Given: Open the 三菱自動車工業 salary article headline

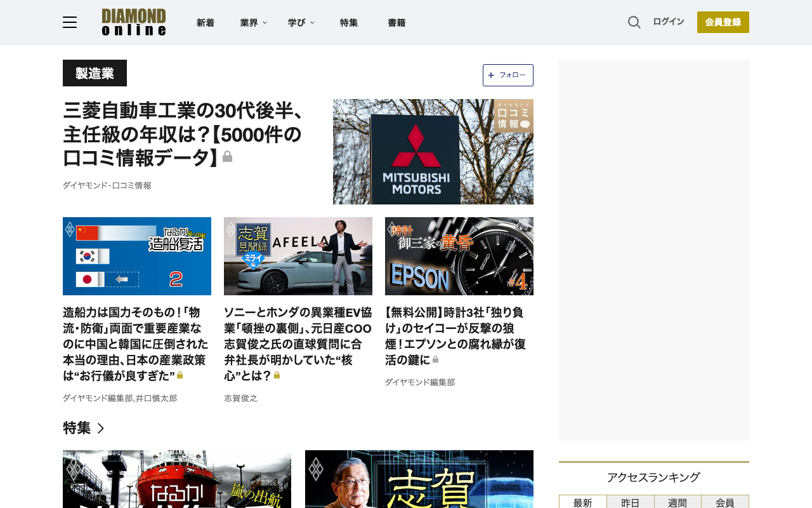Looking at the screenshot, I should tap(184, 133).
